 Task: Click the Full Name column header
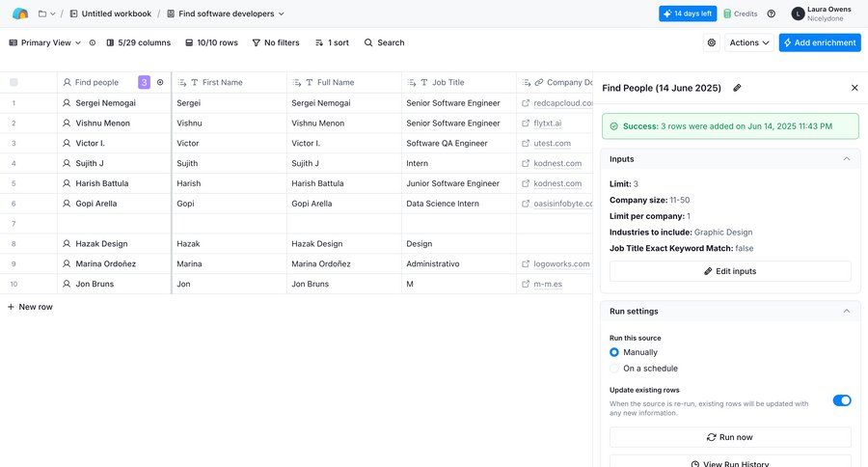click(343, 82)
